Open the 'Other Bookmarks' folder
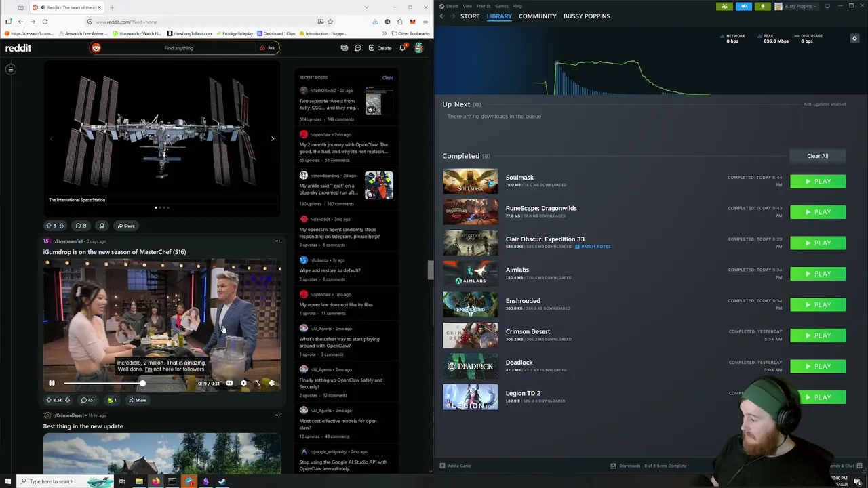This screenshot has height=488, width=868. coord(411,33)
